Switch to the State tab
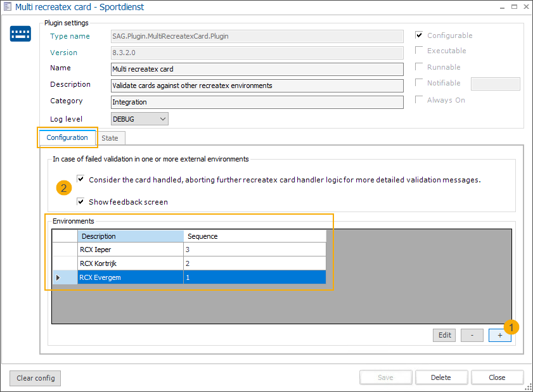Screen dimensions: 533x392 (110, 137)
